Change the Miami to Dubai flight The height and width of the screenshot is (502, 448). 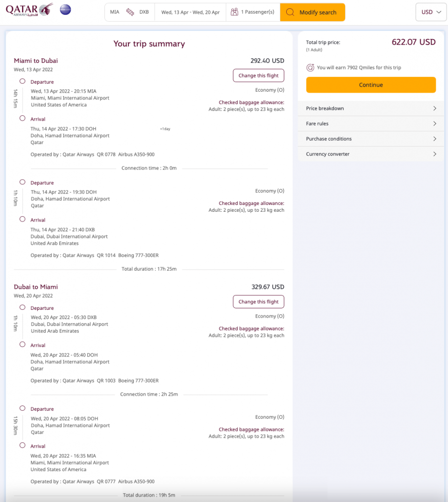tap(258, 75)
